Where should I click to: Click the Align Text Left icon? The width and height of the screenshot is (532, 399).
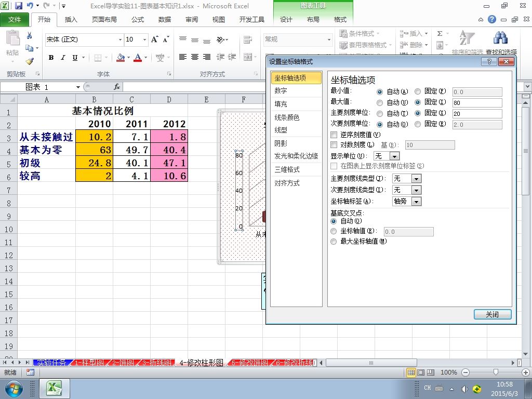tap(182, 57)
